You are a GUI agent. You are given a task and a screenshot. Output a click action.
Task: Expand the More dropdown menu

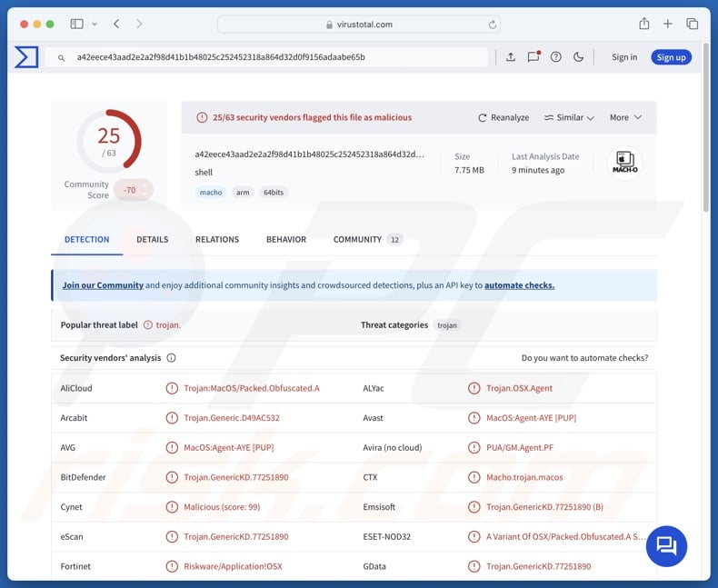625,117
